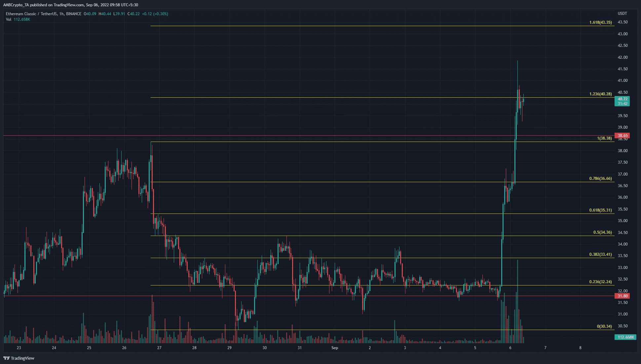Click the date 25 on time axis
Image resolution: width=641 pixels, height=364 pixels.
coord(89,348)
